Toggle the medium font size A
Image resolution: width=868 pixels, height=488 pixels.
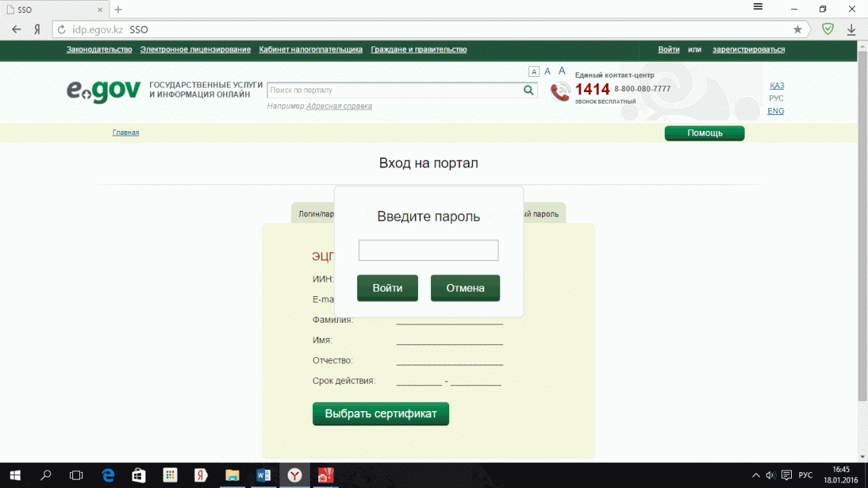(x=547, y=71)
